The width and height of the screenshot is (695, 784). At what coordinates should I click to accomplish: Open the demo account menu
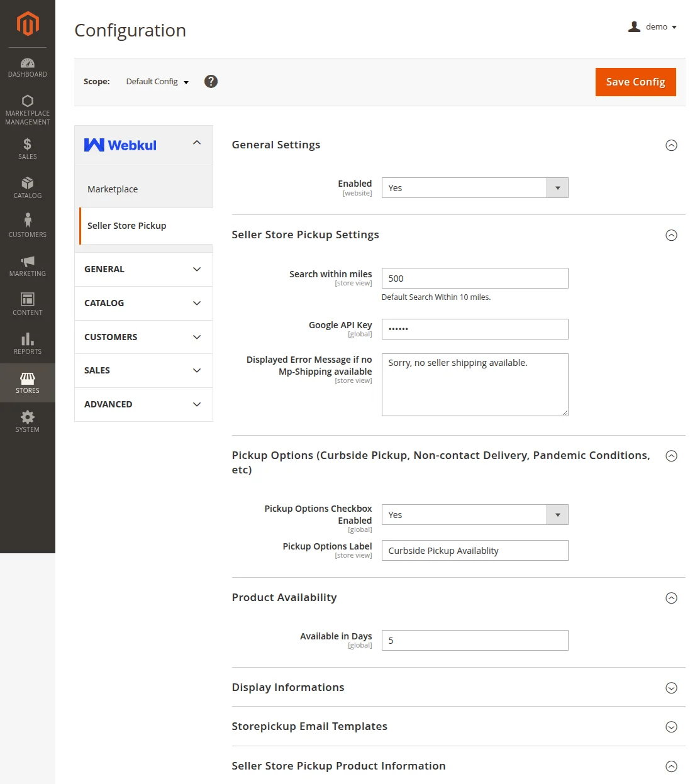click(653, 26)
